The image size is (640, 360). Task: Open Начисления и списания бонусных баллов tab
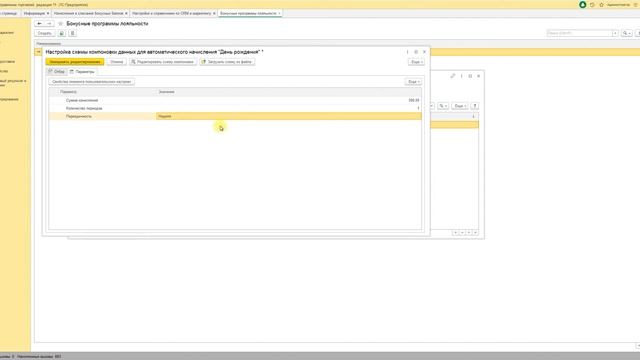(x=88, y=13)
